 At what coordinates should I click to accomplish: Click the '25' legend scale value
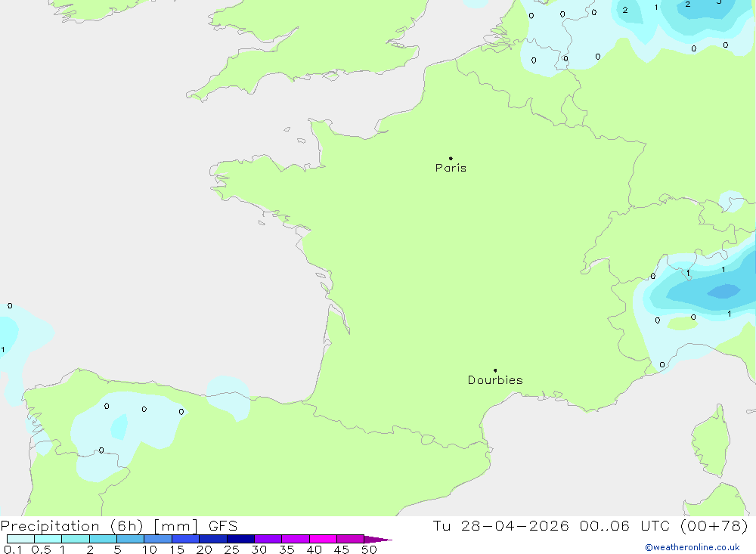[231, 549]
